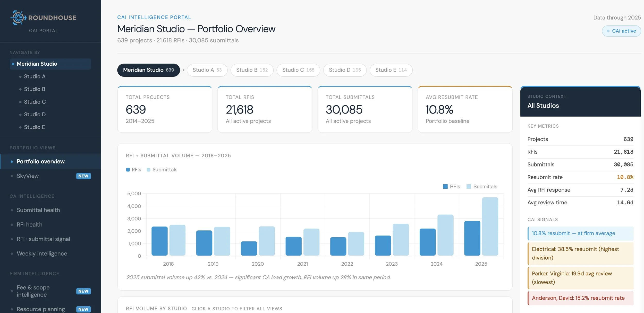Select the Studio A filter pill
644x313 pixels.
click(x=207, y=70)
